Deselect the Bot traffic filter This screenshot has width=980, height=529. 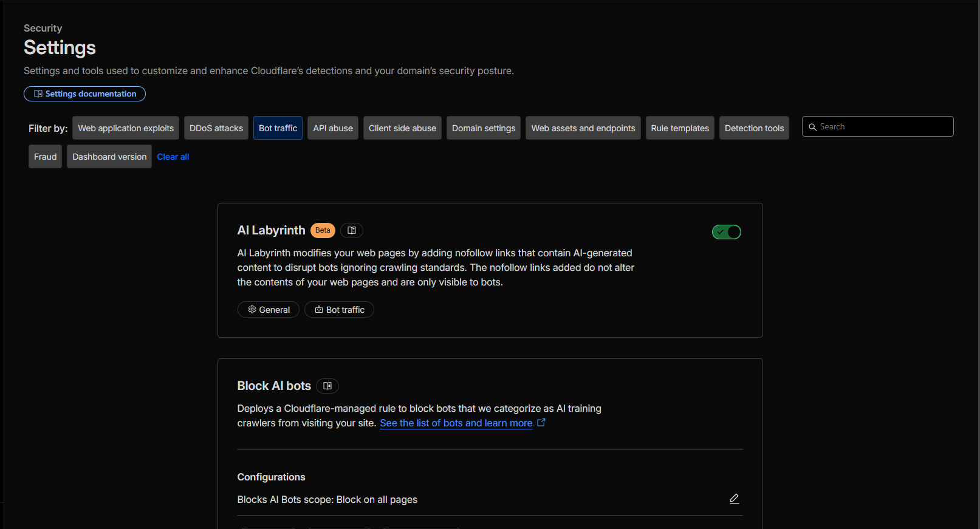278,128
